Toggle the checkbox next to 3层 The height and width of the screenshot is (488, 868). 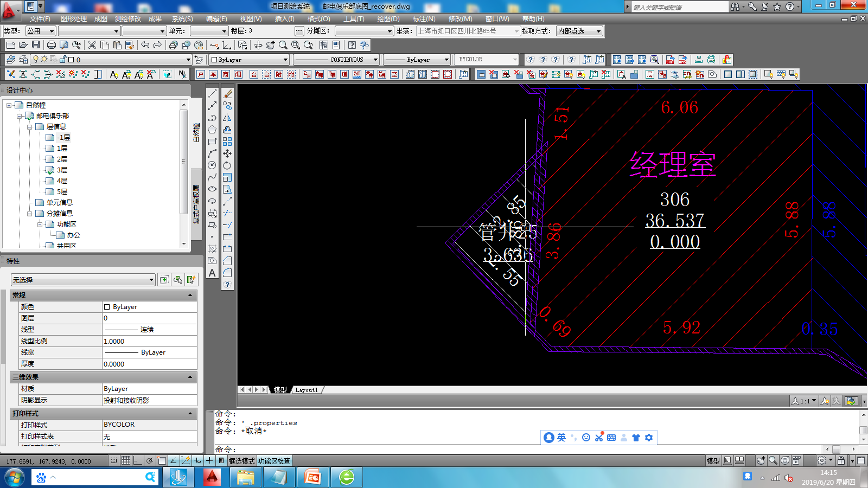(50, 170)
